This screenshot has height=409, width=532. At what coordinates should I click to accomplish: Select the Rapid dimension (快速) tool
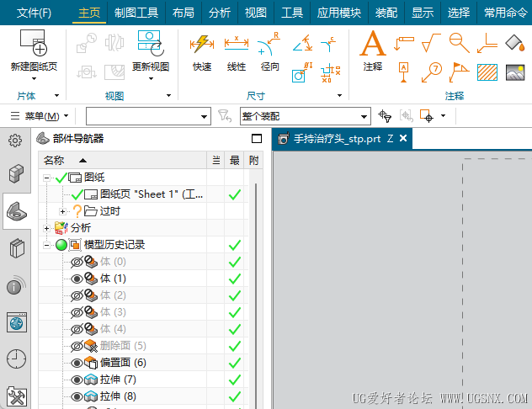[202, 44]
